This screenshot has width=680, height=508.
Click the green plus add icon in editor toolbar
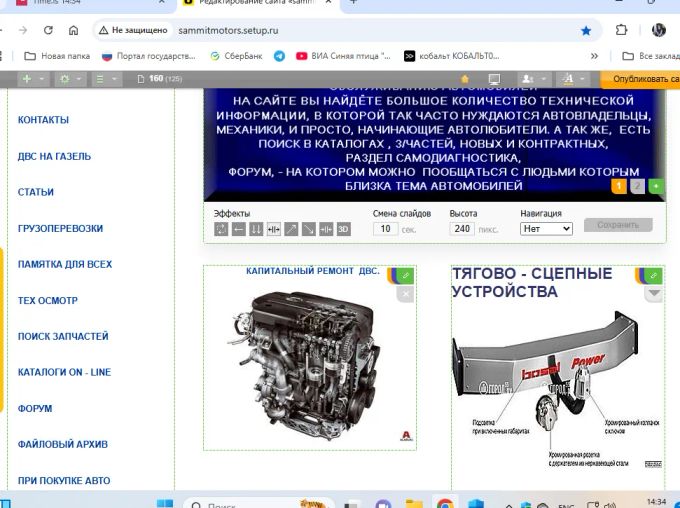click(x=27, y=79)
